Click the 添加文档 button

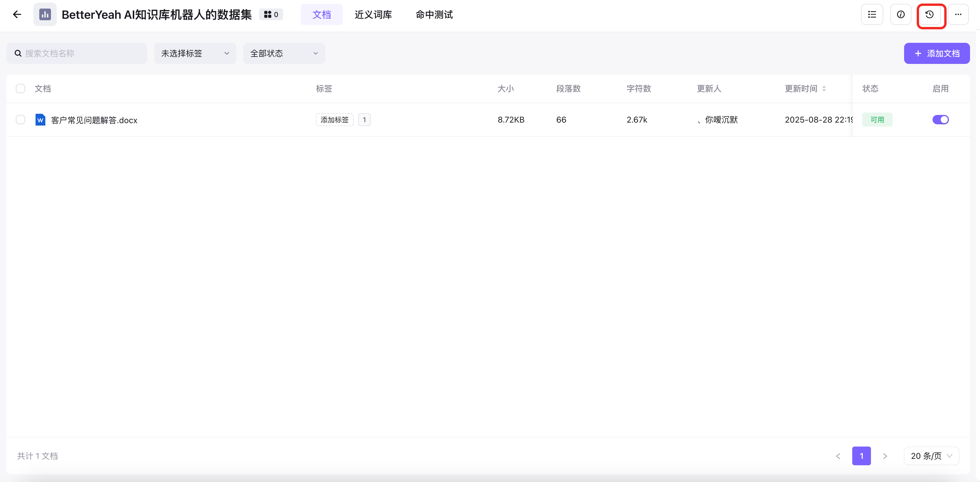tap(937, 53)
